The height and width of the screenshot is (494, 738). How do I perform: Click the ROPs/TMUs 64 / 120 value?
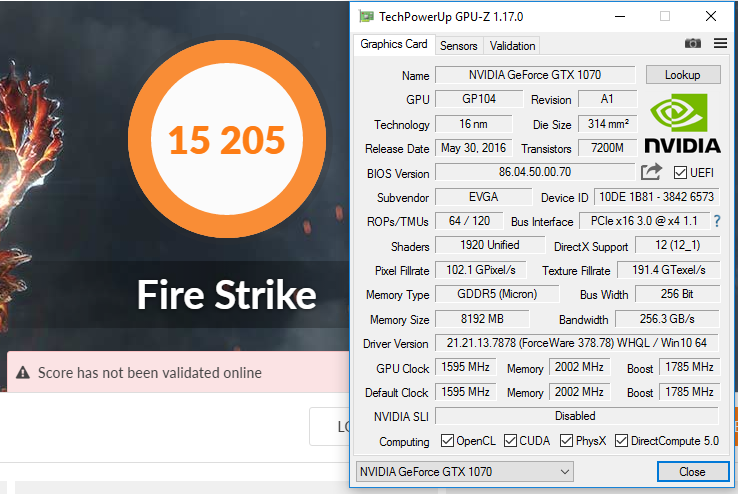pos(469,221)
